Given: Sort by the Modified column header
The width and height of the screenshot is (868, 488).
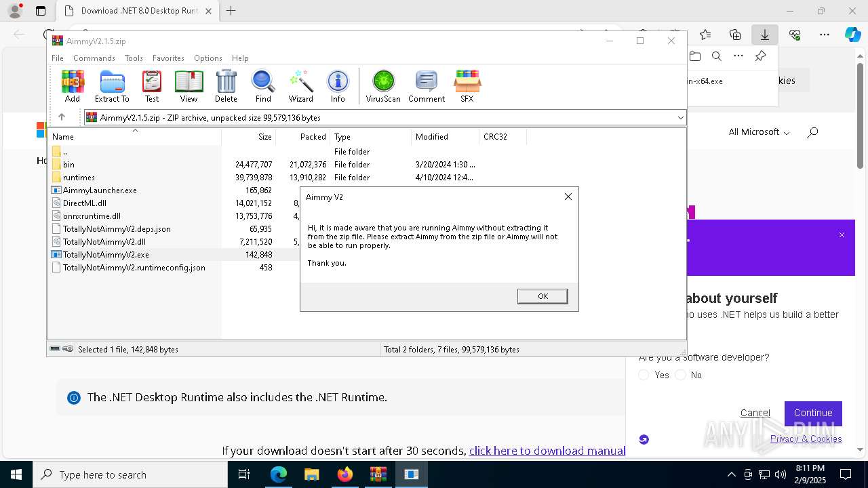Looking at the screenshot, I should click(x=445, y=137).
